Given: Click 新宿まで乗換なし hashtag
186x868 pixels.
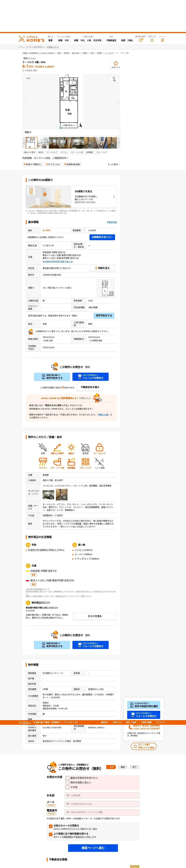Looking at the screenshot, I should tap(33, 164).
